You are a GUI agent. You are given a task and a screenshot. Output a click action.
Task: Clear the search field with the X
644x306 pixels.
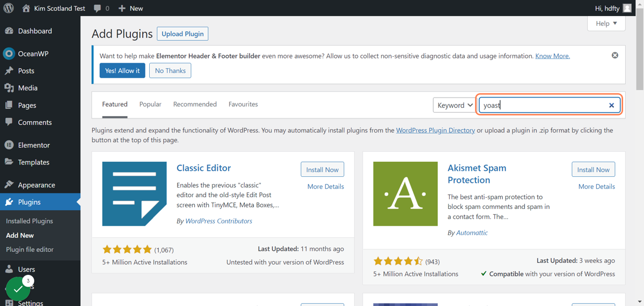pyautogui.click(x=611, y=105)
